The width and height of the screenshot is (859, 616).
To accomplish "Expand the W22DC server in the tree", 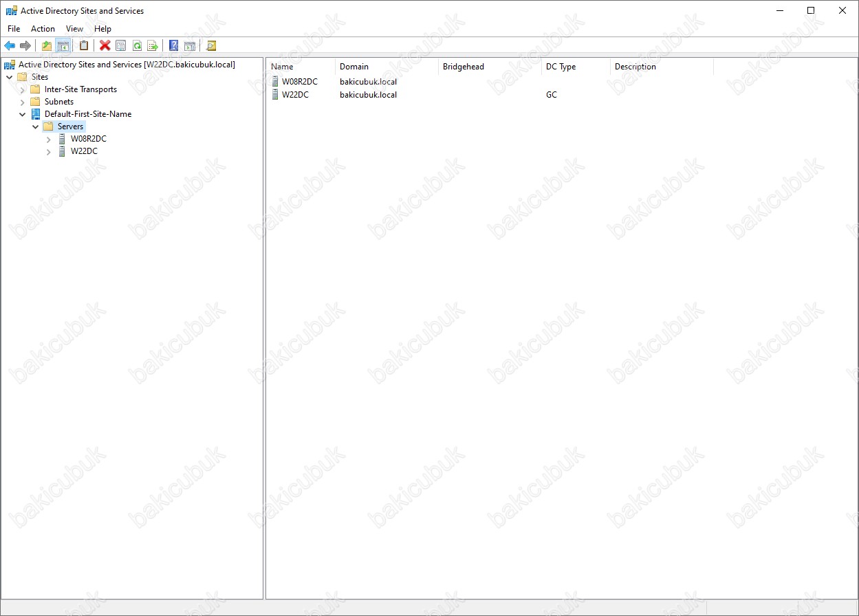I will tap(49, 151).
